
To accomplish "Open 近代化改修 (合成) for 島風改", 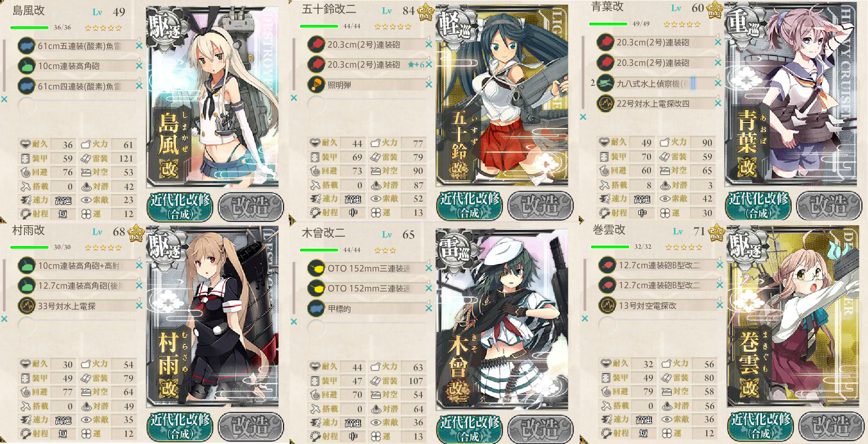I will click(180, 206).
